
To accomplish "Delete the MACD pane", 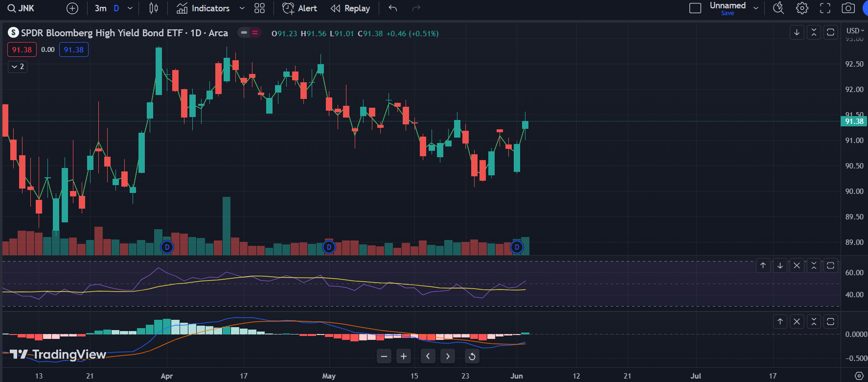I will (797, 322).
